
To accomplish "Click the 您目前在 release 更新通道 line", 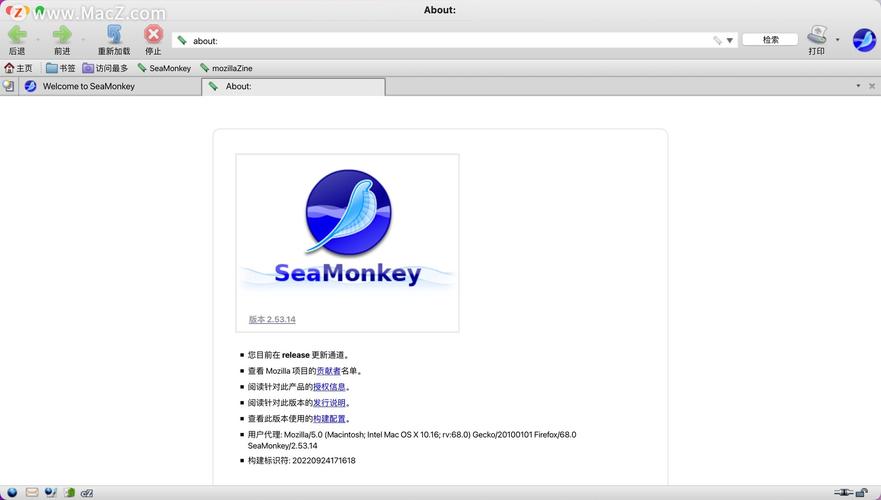I will pos(298,355).
